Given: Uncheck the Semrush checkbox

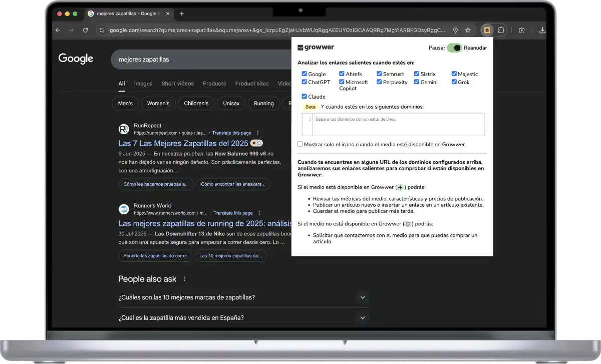Looking at the screenshot, I should (379, 74).
